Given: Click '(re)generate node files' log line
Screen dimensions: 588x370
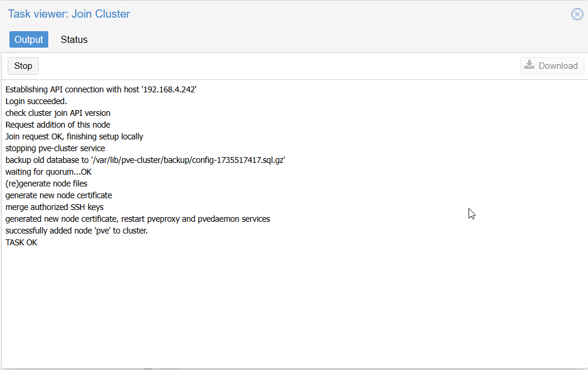Looking at the screenshot, I should [x=46, y=184].
